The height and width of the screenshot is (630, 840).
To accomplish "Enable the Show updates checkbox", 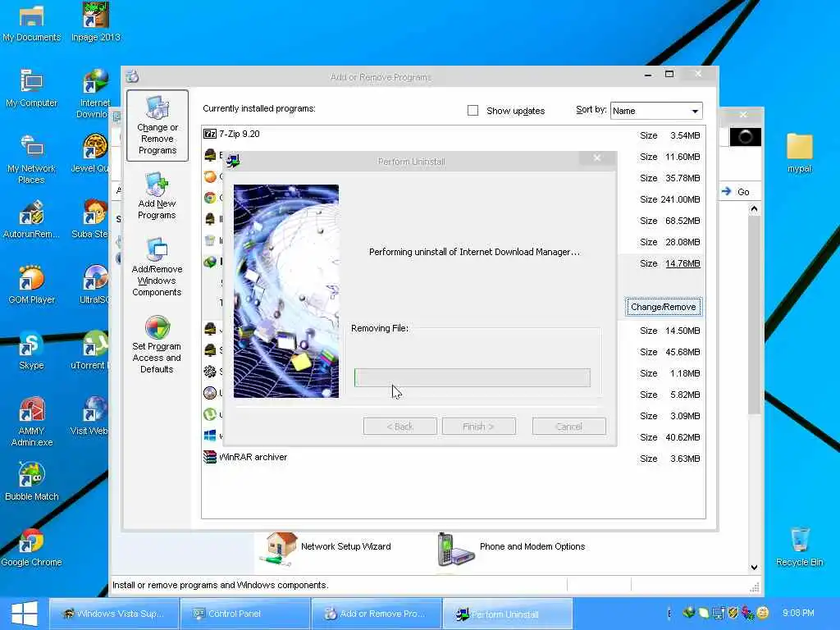I will tap(472, 111).
